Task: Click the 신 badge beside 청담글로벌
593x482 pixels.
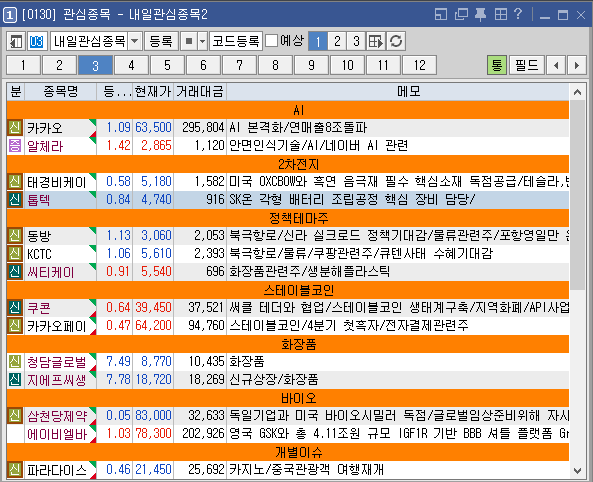Action: (x=15, y=361)
